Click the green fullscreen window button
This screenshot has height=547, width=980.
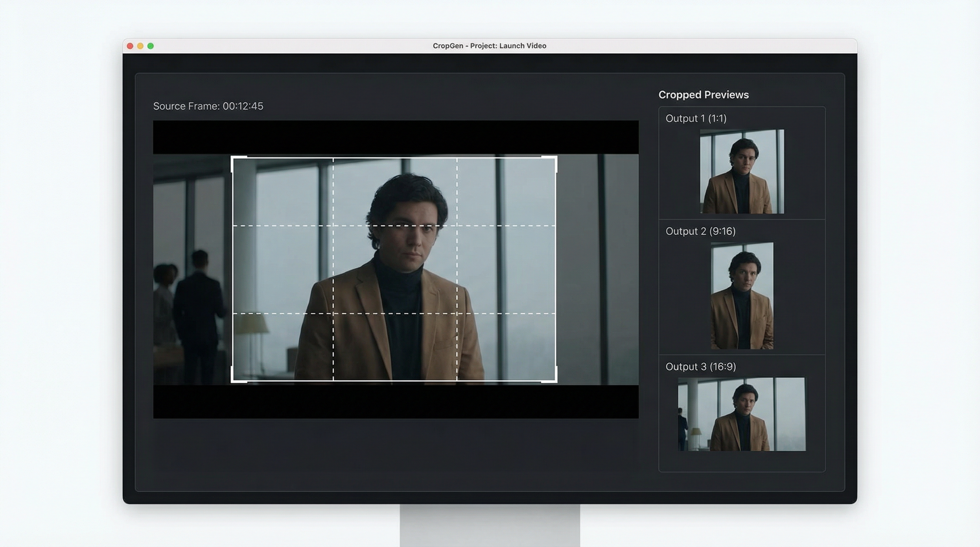[x=151, y=46]
